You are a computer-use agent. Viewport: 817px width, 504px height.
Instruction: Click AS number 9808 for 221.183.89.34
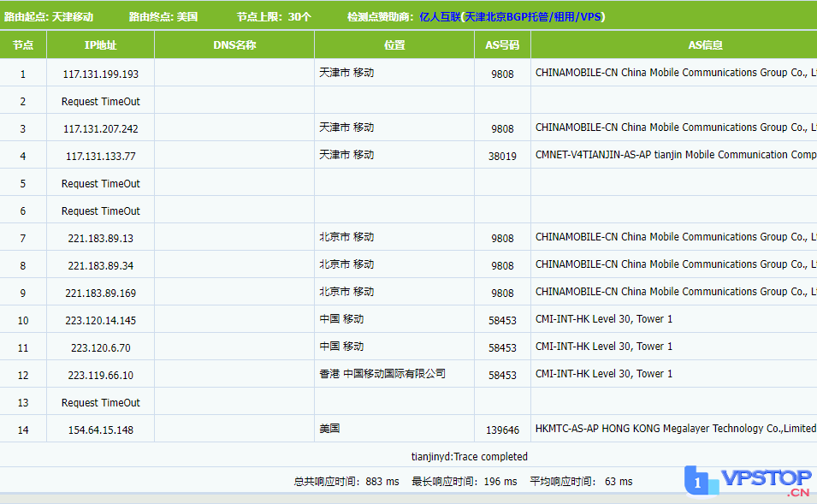502,266
